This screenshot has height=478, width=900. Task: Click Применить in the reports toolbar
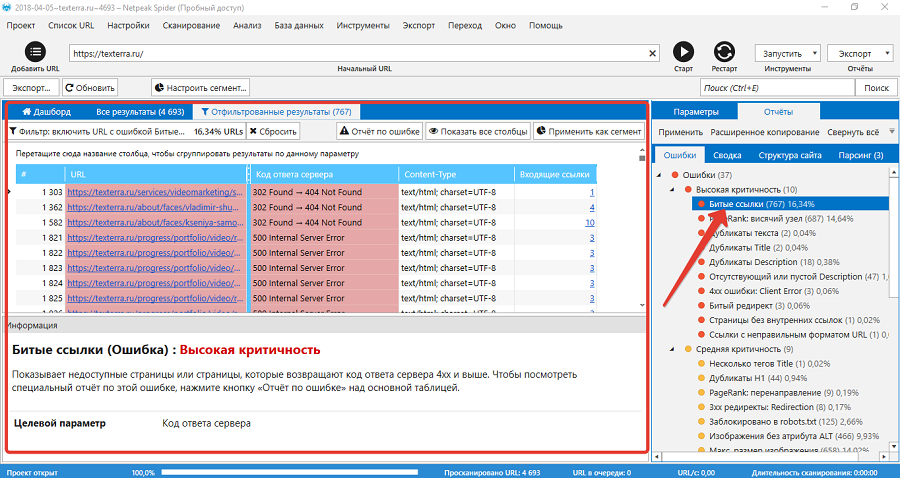tap(681, 132)
